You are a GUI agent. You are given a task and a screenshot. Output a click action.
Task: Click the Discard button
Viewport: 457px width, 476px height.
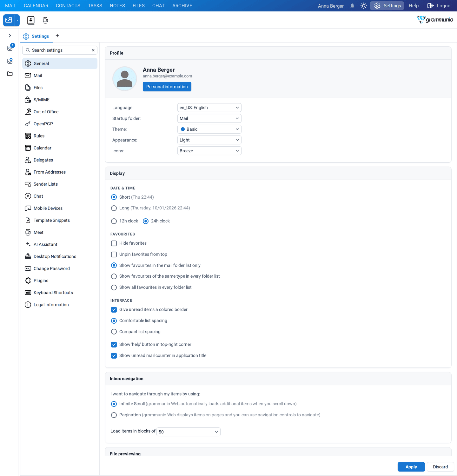point(440,467)
